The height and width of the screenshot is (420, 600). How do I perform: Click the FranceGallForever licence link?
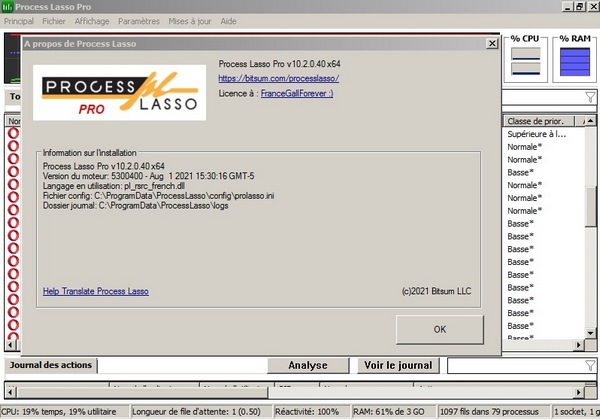pos(297,93)
